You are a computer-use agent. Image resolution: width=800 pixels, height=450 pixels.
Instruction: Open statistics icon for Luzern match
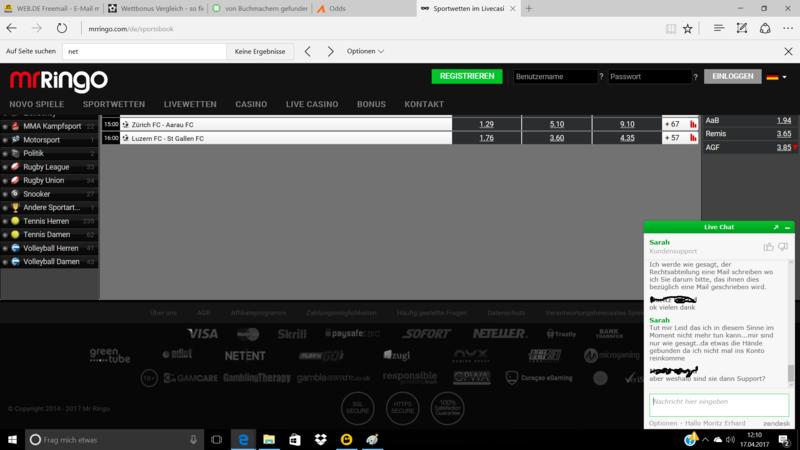693,138
